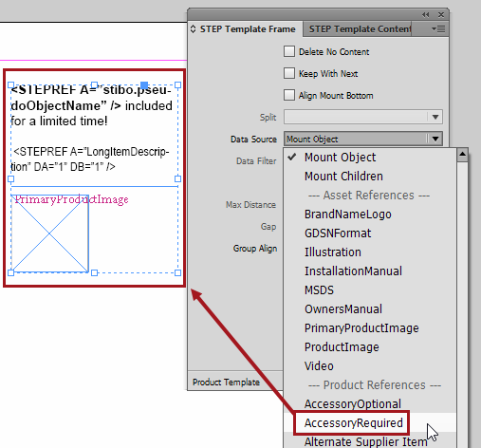
Task: Toggle the Keep With Next checkbox
Action: coord(289,73)
